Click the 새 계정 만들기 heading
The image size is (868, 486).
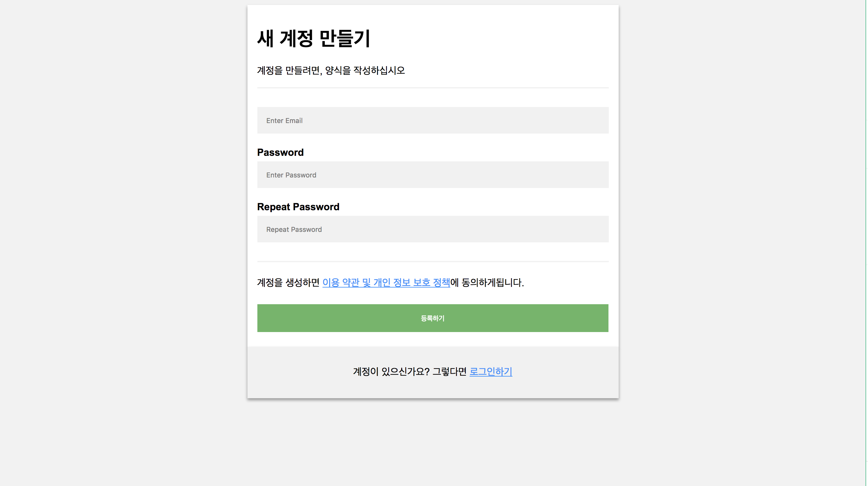[x=313, y=38]
